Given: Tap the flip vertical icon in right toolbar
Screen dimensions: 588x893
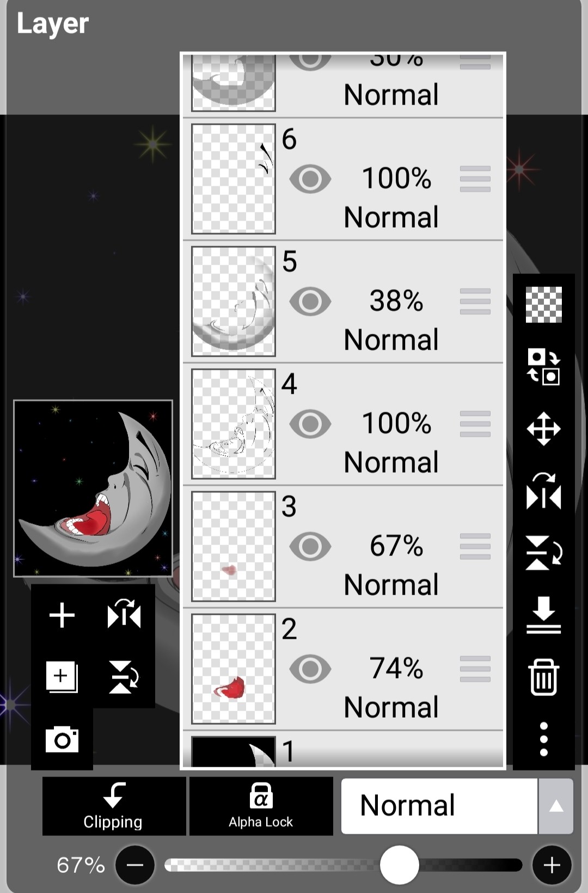Looking at the screenshot, I should (543, 553).
